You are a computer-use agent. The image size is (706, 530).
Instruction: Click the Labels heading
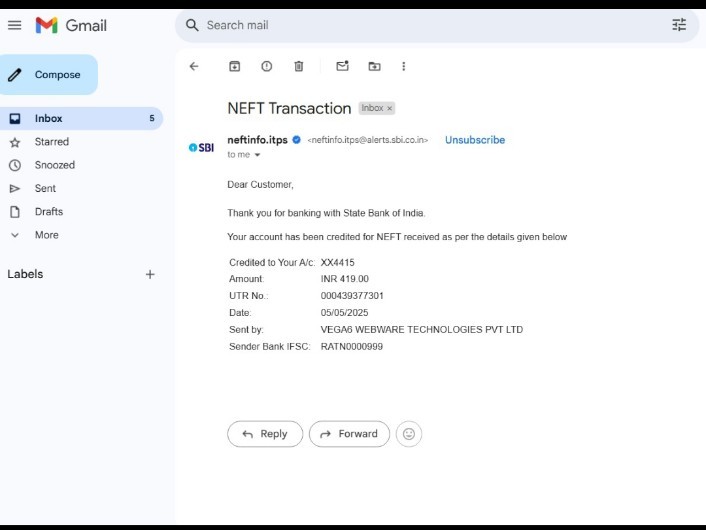pos(25,274)
